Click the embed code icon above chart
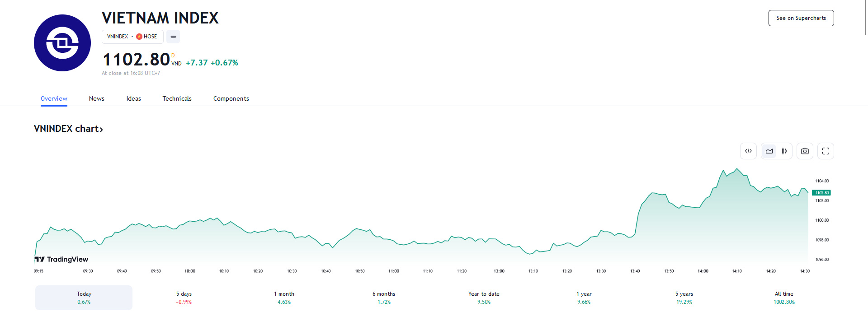The height and width of the screenshot is (321, 868). point(748,151)
